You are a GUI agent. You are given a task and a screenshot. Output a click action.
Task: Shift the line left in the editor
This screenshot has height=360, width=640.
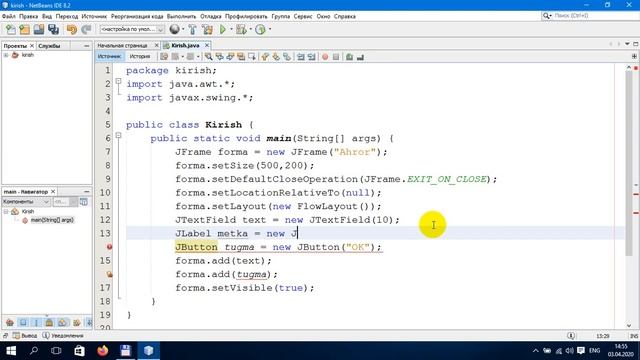click(x=301, y=57)
